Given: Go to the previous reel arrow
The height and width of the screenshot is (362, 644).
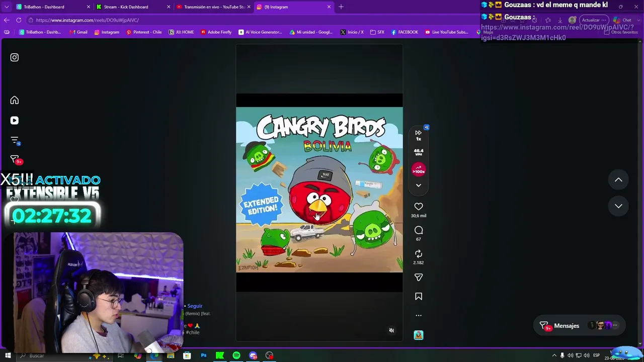Looking at the screenshot, I should click(618, 180).
